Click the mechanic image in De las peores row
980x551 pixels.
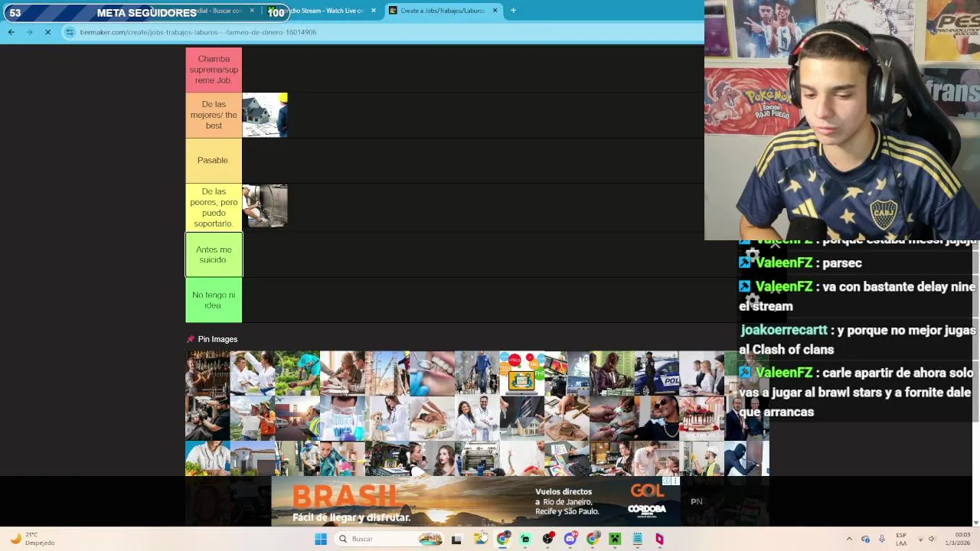265,206
